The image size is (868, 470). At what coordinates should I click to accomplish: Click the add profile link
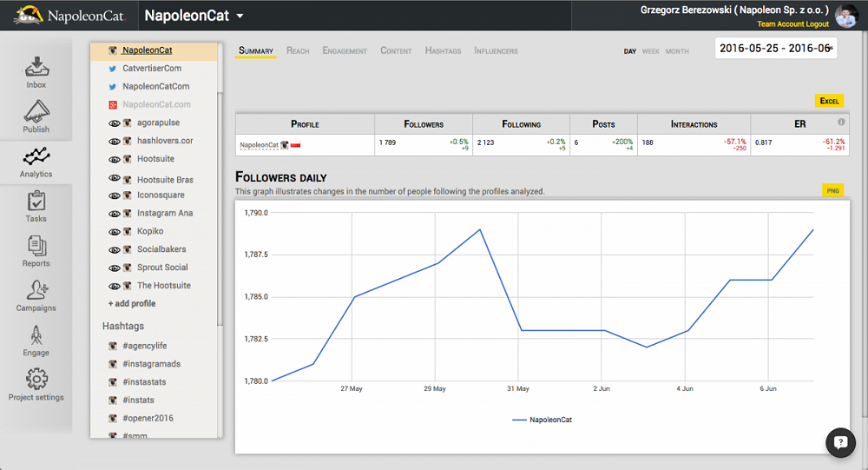point(132,304)
